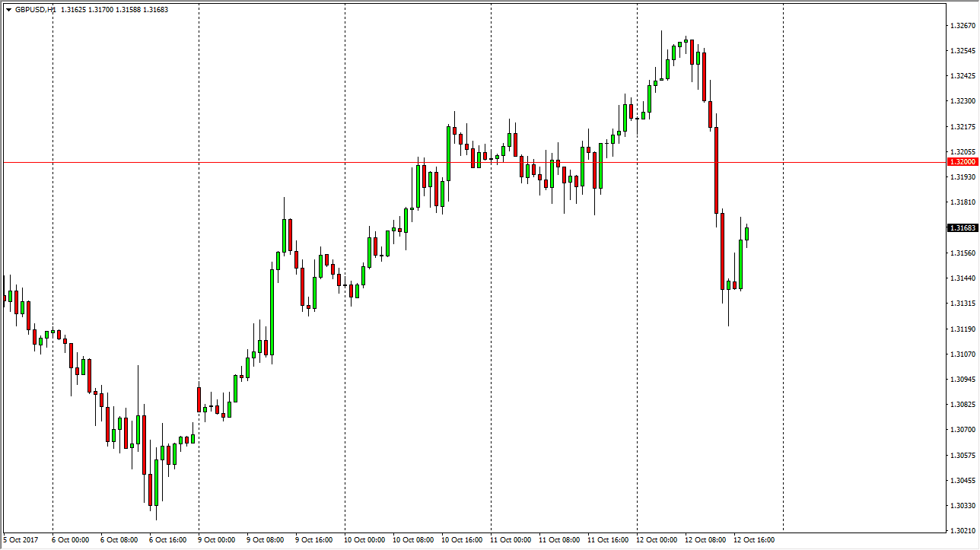Click the 6 Oct 16:00 time label

coord(167,540)
